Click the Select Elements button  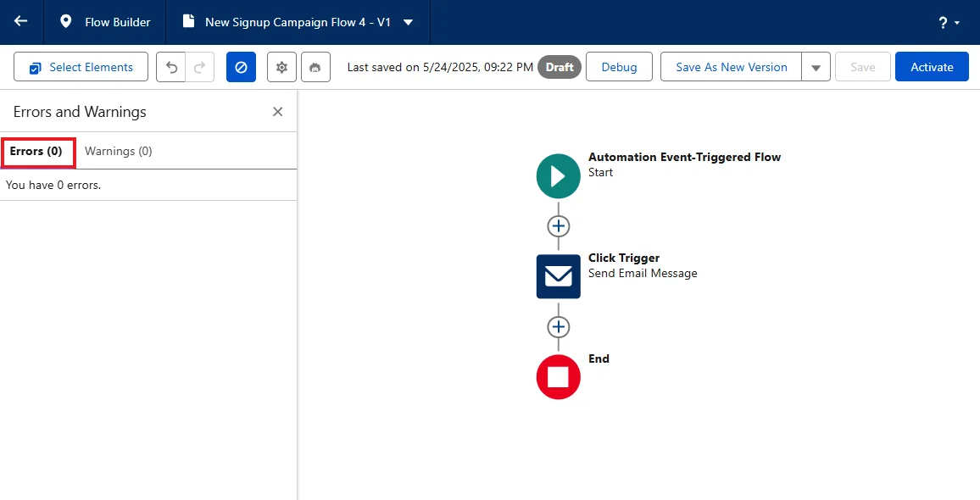pyautogui.click(x=81, y=67)
